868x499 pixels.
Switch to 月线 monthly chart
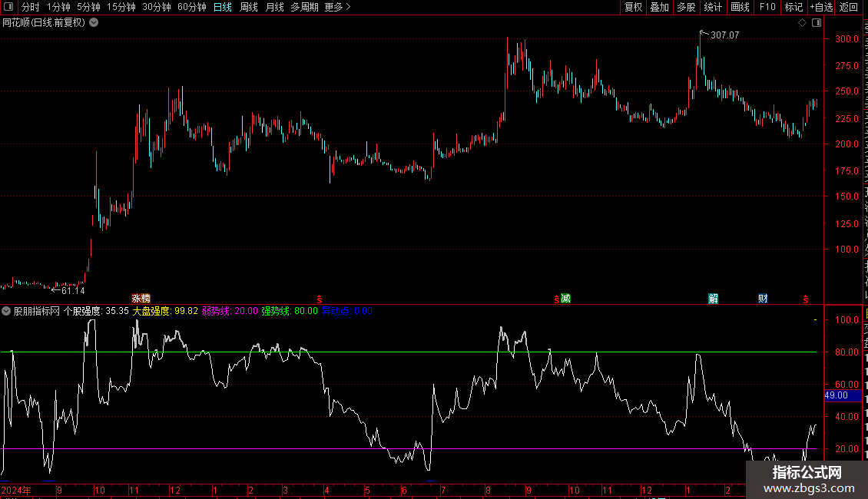pos(274,7)
